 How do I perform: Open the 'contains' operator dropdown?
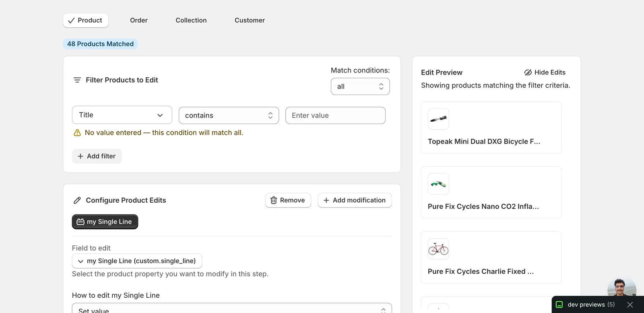click(x=229, y=116)
